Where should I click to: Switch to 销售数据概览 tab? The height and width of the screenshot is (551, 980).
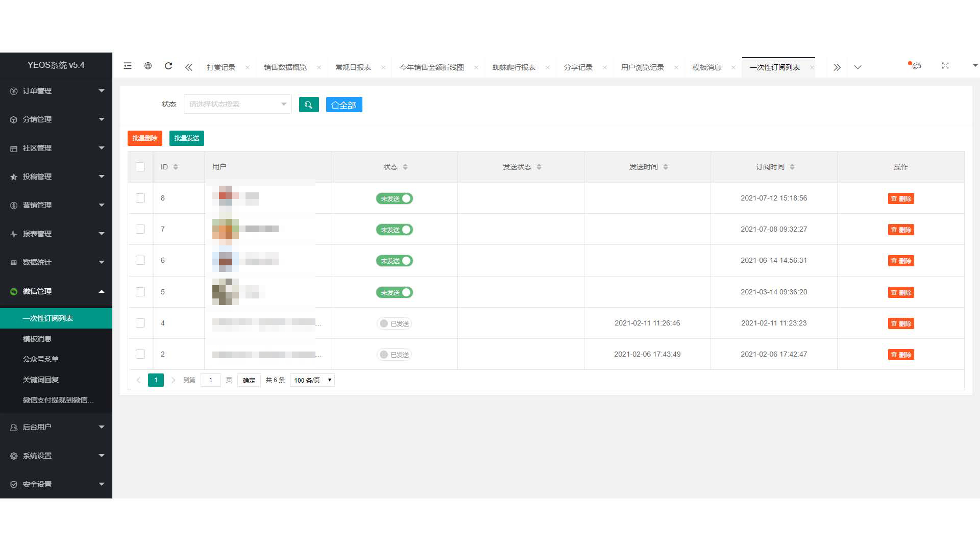[285, 67]
